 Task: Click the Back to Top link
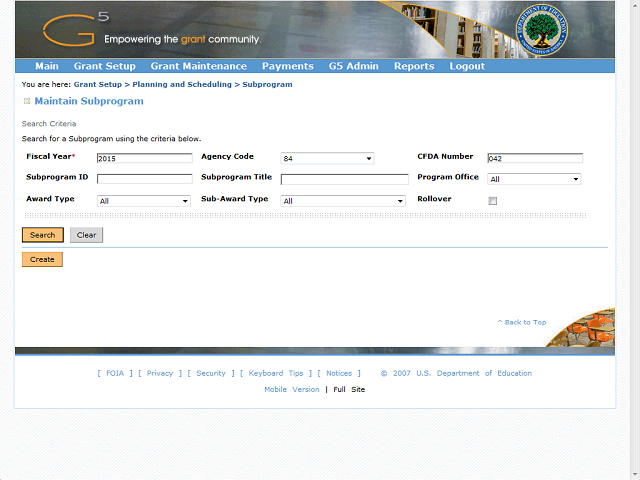point(522,322)
